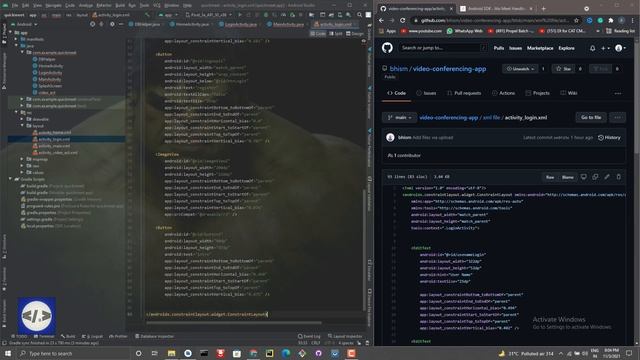Image resolution: width=640 pixels, height=360 pixels.
Task: Open Project panel settings gear
Action: 112,24
